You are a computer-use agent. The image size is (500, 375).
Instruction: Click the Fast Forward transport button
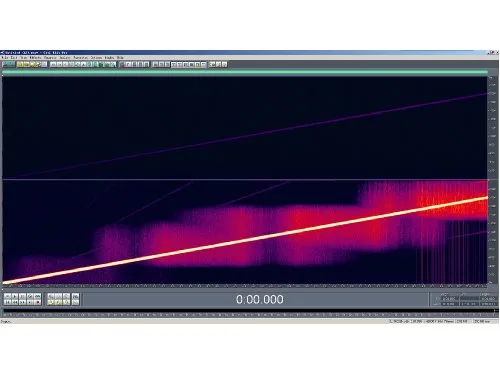[22, 302]
